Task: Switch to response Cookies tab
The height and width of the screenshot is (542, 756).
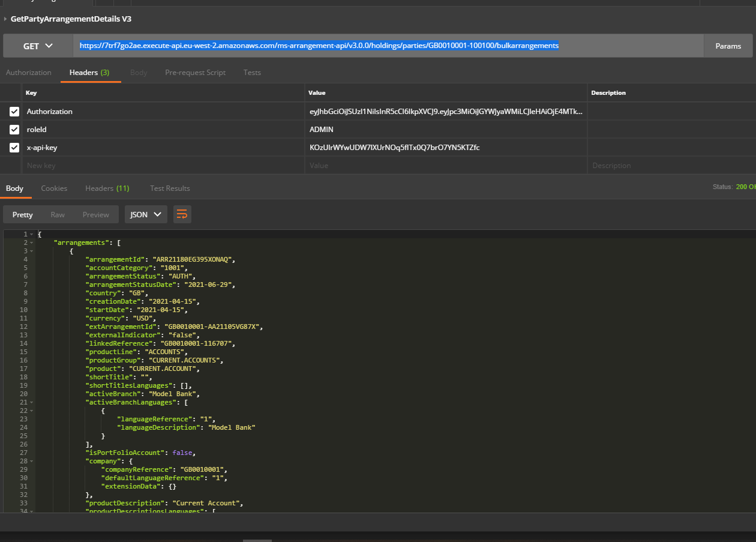Action: coord(54,188)
